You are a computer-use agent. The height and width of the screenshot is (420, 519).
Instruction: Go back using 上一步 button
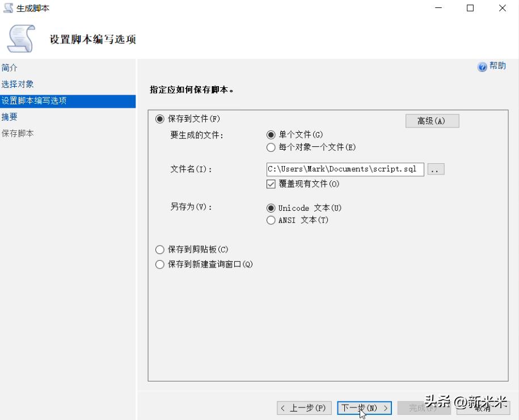pyautogui.click(x=304, y=408)
